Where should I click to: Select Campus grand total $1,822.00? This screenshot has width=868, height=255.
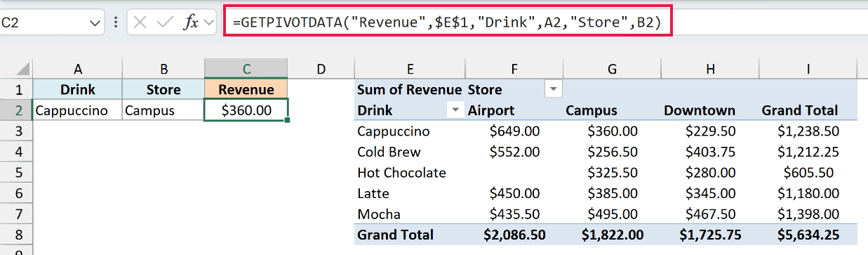[x=612, y=235]
